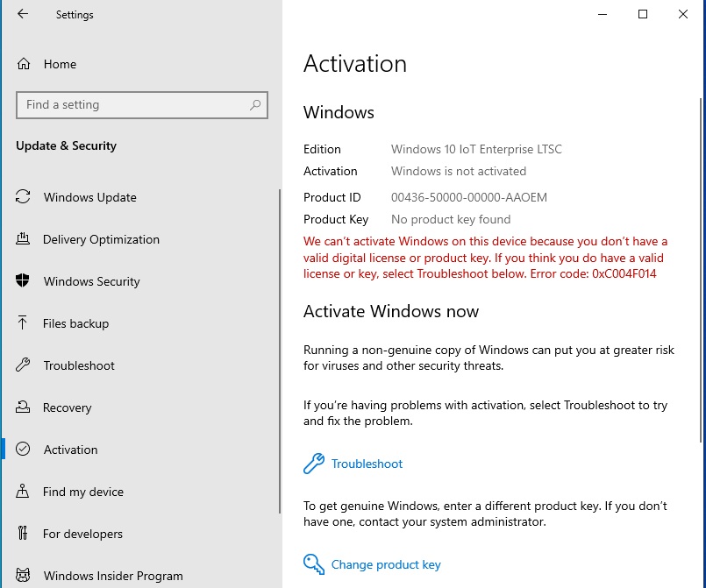The height and width of the screenshot is (588, 706).
Task: Click the Change product key link
Action: tap(386, 564)
